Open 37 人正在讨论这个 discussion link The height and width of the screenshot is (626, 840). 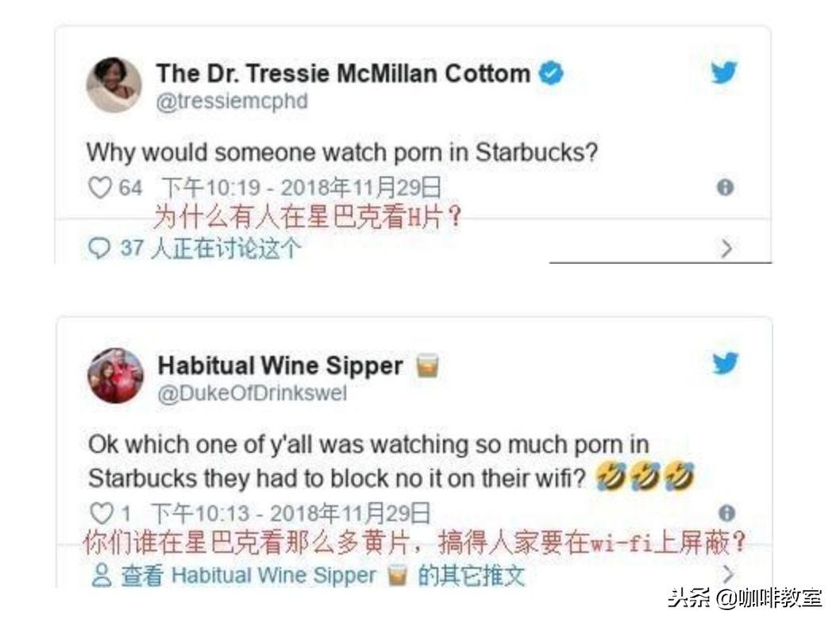pos(210,249)
